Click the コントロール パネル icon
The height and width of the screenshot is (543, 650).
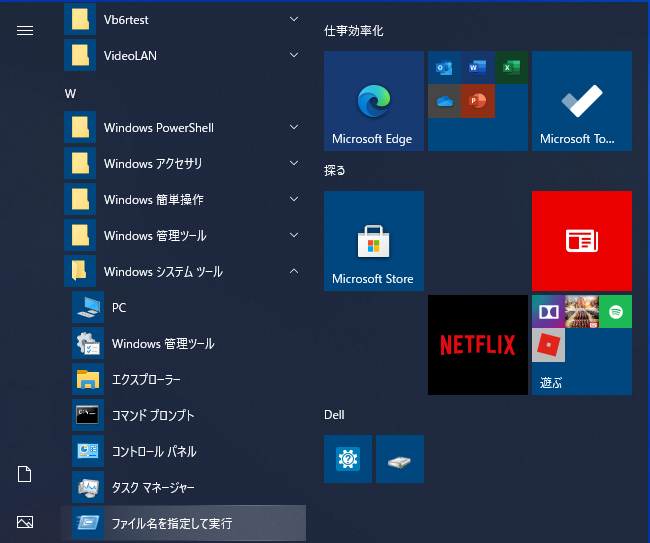(88, 451)
